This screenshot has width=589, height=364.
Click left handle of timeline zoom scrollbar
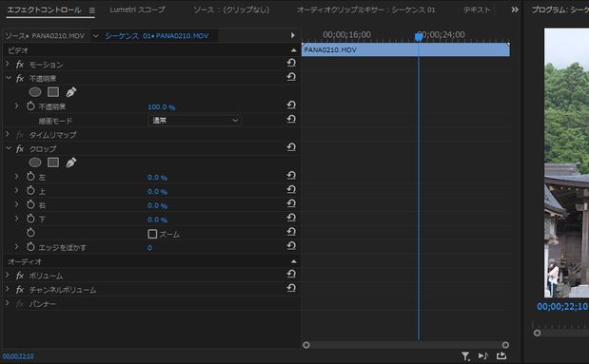pyautogui.click(x=306, y=345)
